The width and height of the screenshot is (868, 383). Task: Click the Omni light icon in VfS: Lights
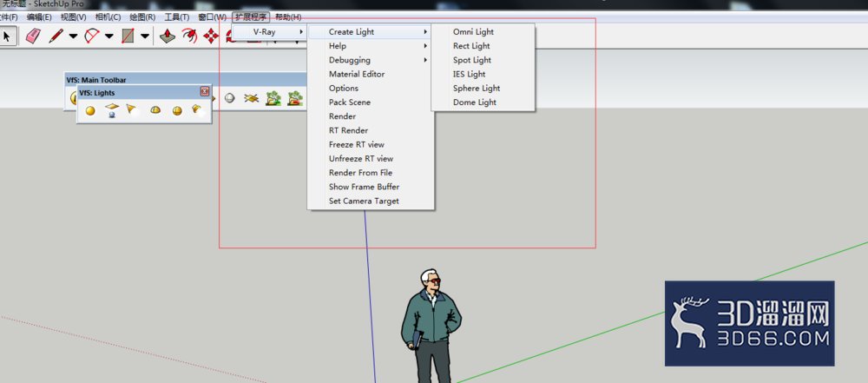pos(90,110)
